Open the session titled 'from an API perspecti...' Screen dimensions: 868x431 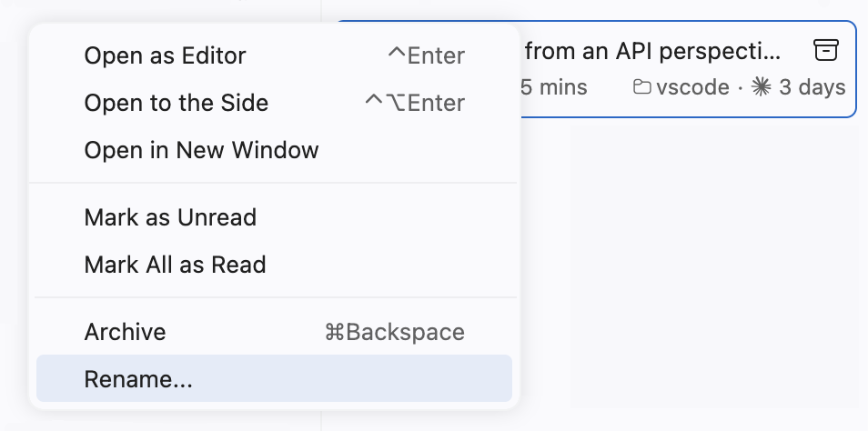tap(652, 51)
